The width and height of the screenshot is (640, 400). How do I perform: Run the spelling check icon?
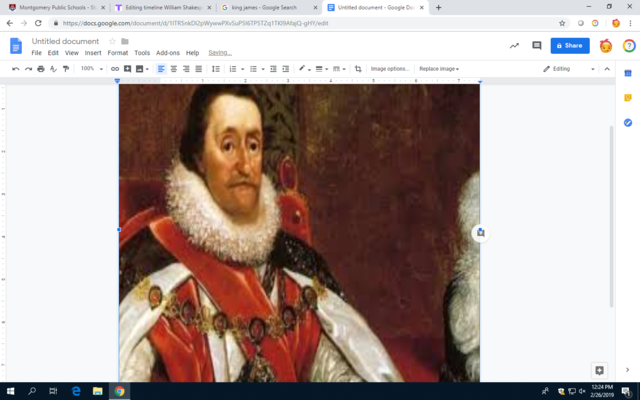coord(53,69)
